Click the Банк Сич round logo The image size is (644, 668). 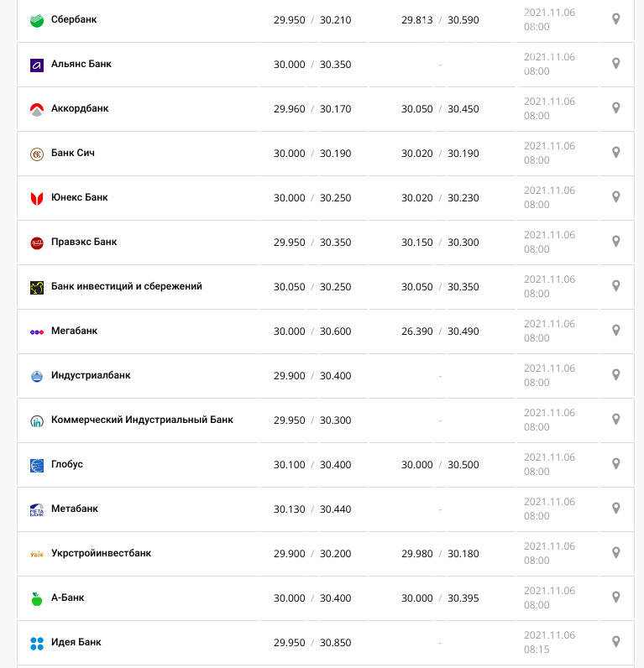click(x=37, y=154)
